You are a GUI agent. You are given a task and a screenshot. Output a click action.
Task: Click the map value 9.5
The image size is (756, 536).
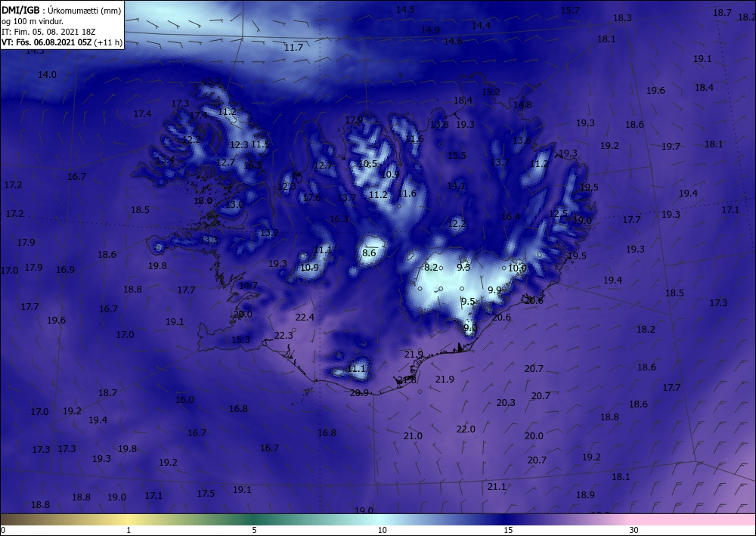coord(468,302)
